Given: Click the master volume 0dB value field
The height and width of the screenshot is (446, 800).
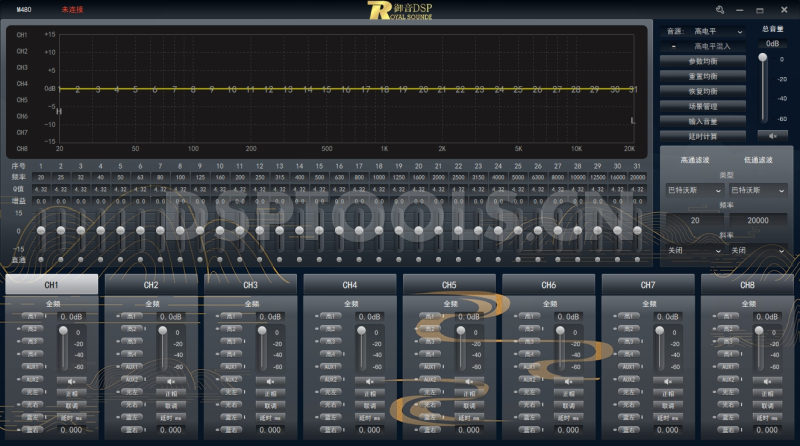Looking at the screenshot, I should click(x=772, y=44).
